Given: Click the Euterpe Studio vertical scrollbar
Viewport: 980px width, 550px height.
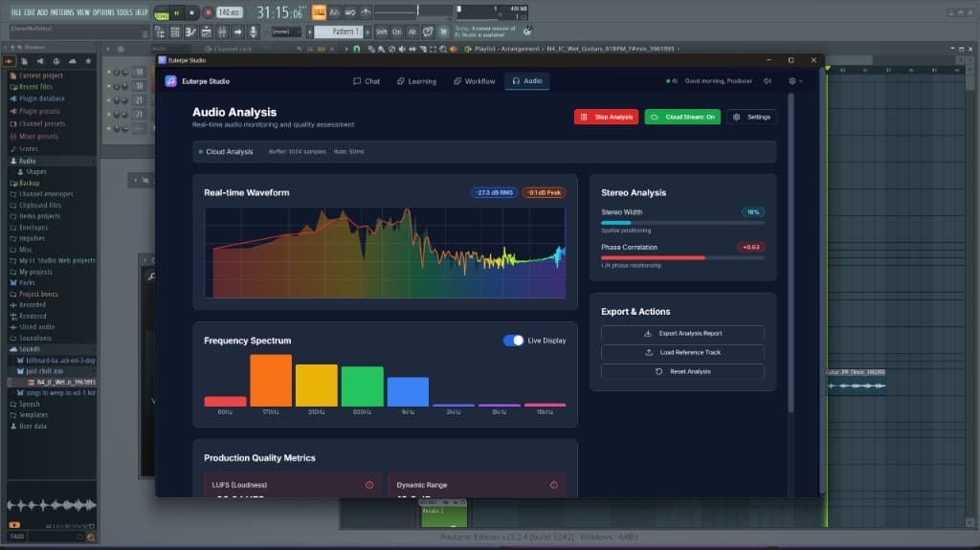Looking at the screenshot, I should click(x=791, y=253).
